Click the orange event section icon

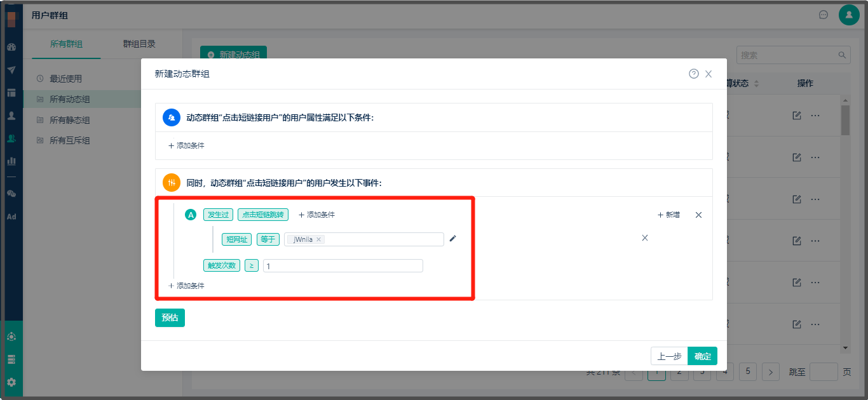(172, 183)
